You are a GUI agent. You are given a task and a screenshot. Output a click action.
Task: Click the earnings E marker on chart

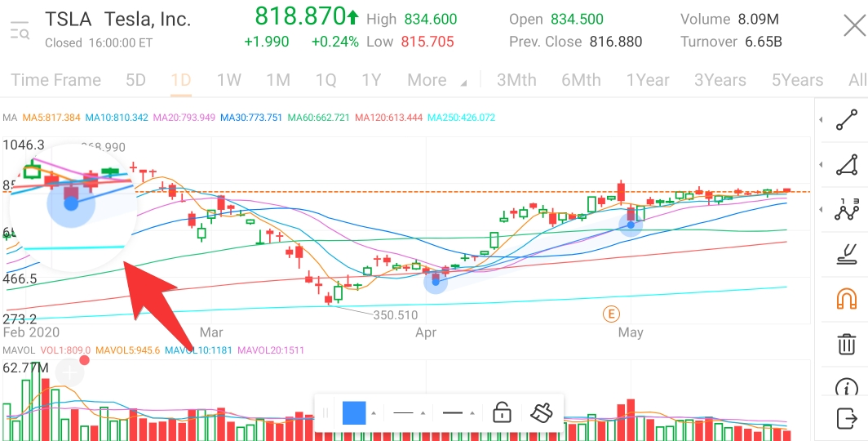(610, 314)
